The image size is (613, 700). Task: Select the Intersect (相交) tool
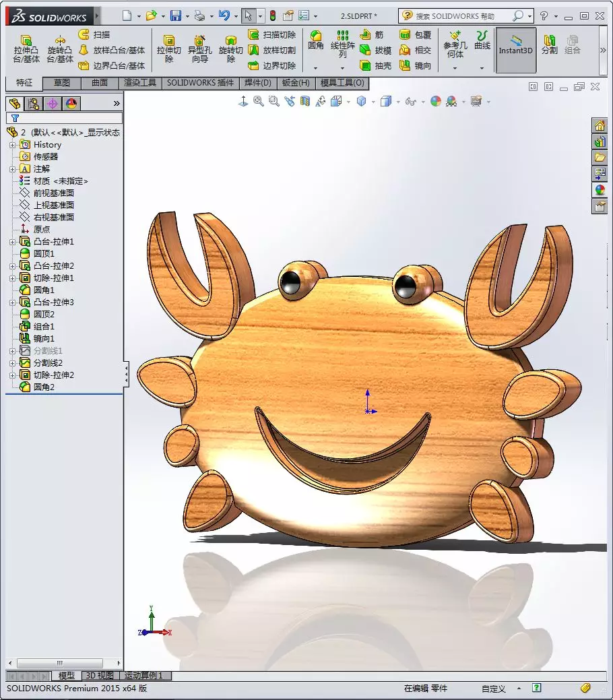pos(415,50)
